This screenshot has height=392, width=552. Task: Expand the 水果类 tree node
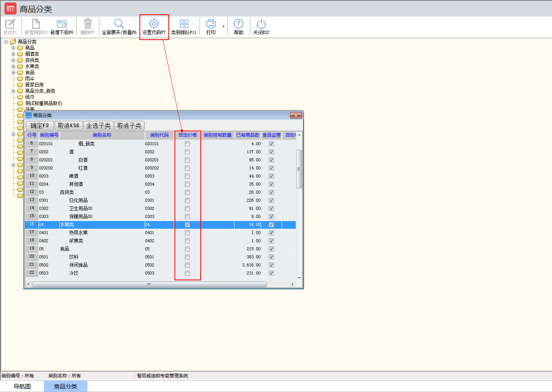coord(13,67)
